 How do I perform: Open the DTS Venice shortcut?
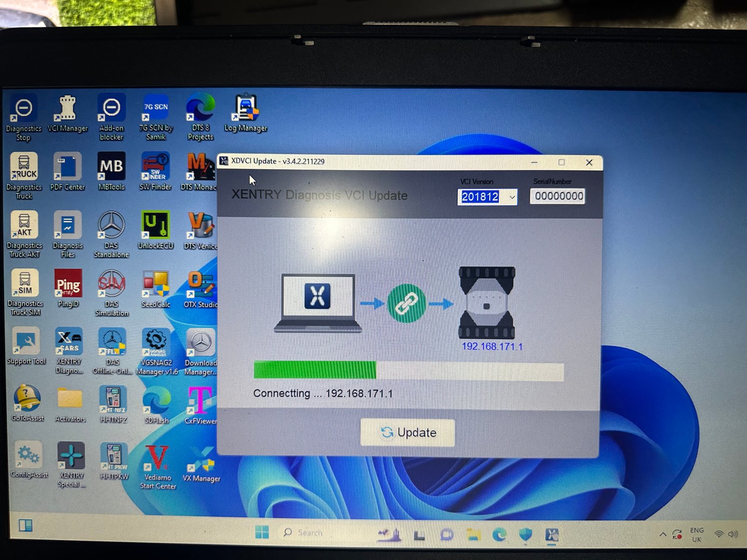point(200,230)
